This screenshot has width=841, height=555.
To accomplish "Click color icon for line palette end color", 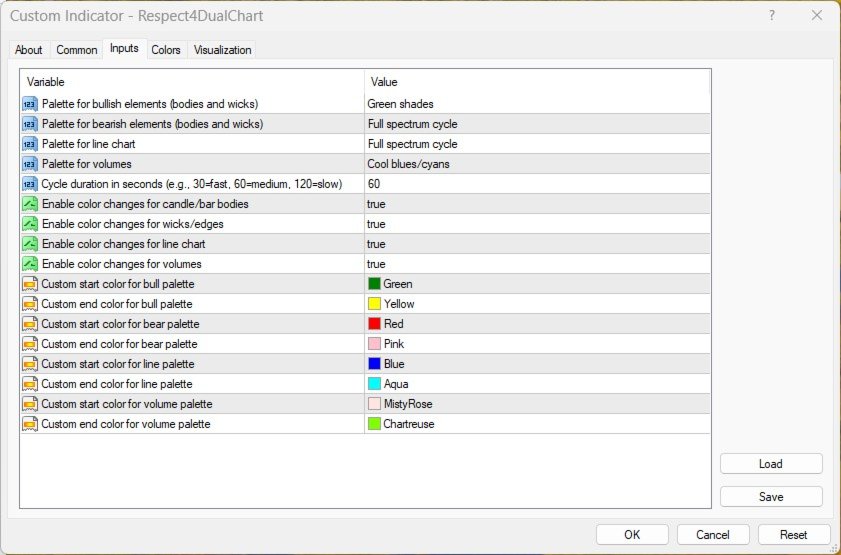I will [x=30, y=384].
